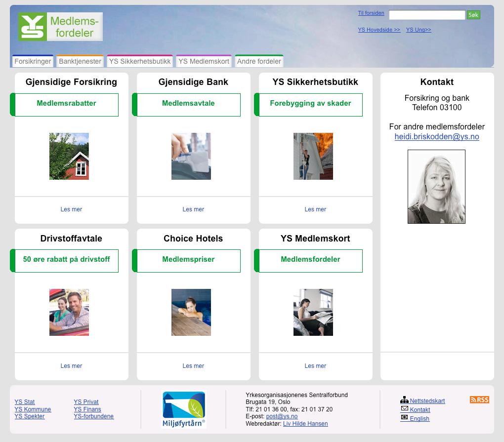Follow the Til forsiden link
The width and height of the screenshot is (504, 442).
click(371, 13)
